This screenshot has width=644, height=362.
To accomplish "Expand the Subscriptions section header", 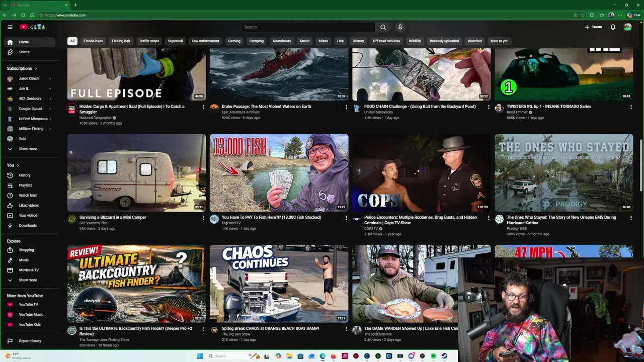I will click(x=22, y=68).
